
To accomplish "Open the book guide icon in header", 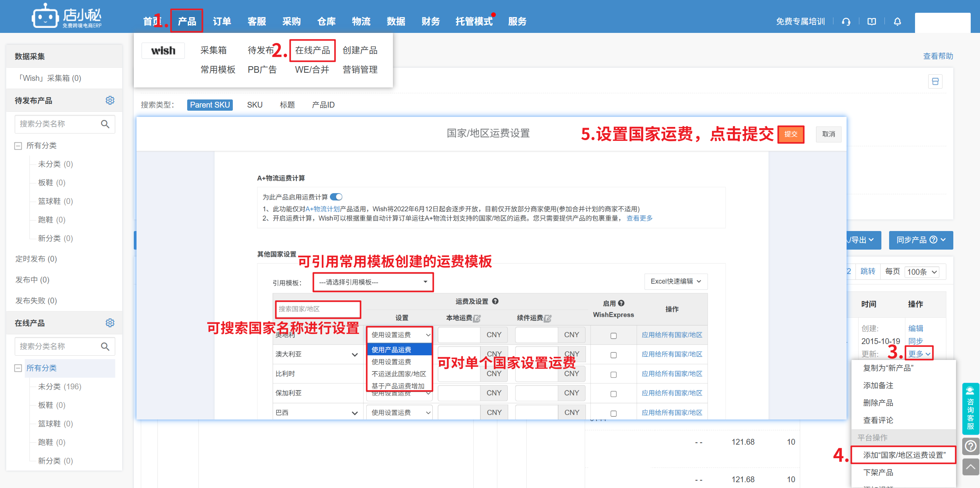I will (x=872, y=22).
